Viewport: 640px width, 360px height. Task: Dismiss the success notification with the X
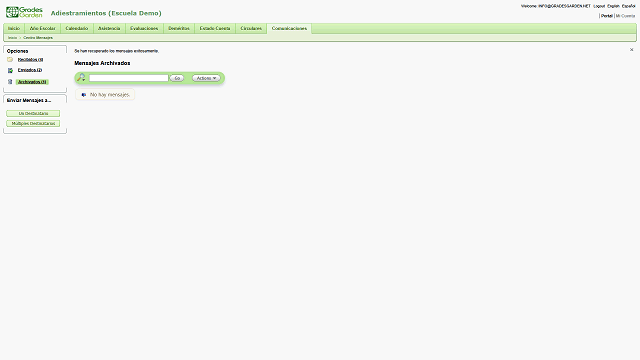click(x=631, y=50)
